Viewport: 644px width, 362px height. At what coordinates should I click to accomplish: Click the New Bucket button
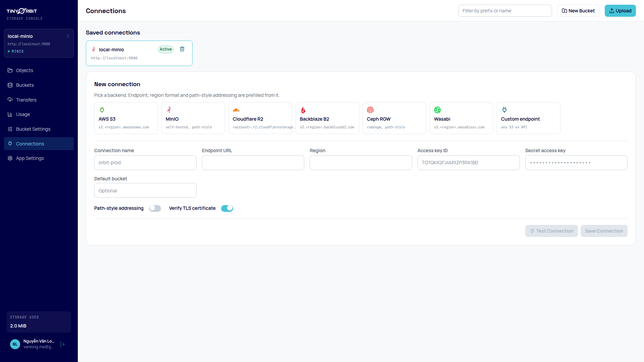point(578,11)
